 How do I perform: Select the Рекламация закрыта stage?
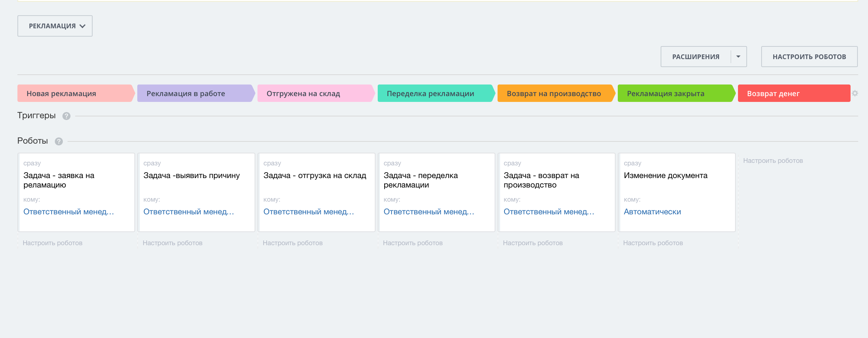675,94
